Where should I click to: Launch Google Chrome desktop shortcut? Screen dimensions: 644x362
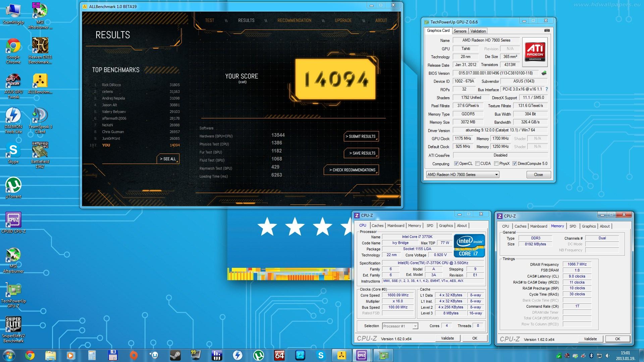[13, 51]
